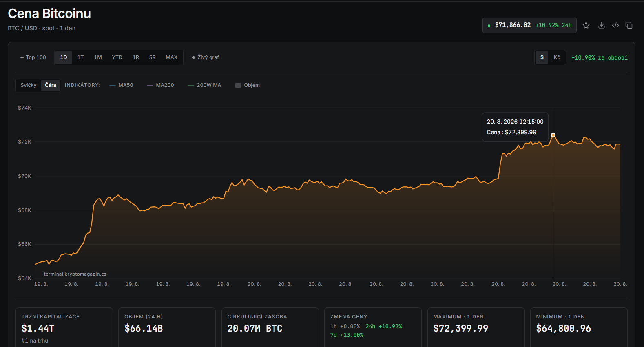Enable the MA50 indicator
This screenshot has height=347, width=644.
point(121,85)
